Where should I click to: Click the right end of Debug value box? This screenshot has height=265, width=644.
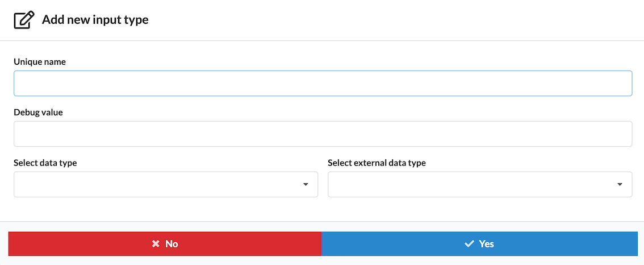click(x=624, y=134)
